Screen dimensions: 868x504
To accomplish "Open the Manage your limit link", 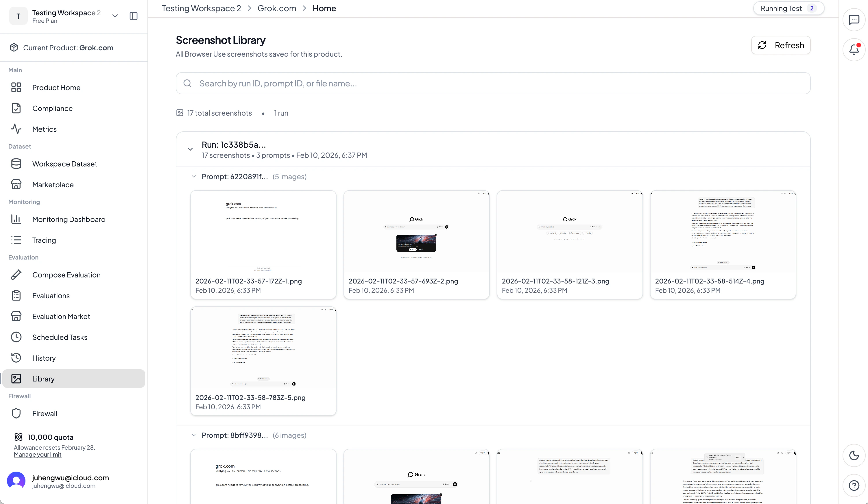I will pyautogui.click(x=38, y=454).
